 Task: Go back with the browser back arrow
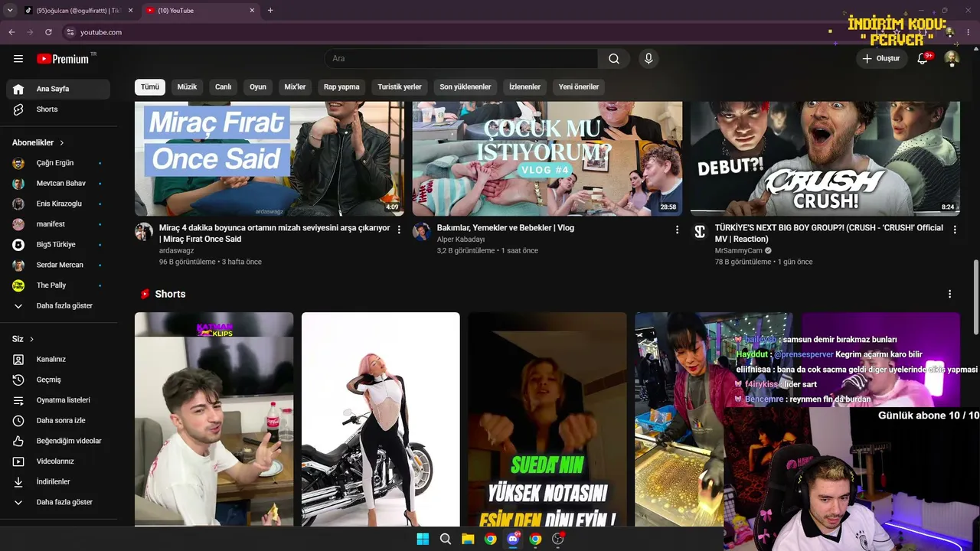pyautogui.click(x=11, y=32)
